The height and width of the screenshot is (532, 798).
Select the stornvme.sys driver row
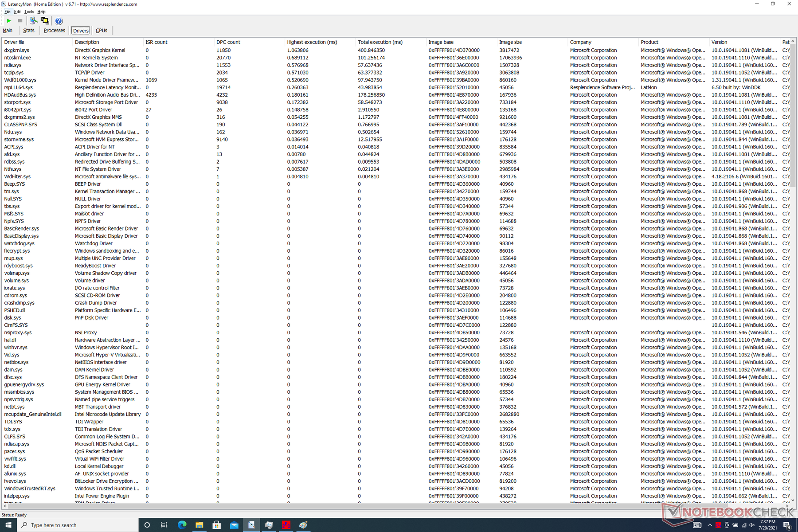point(395,139)
